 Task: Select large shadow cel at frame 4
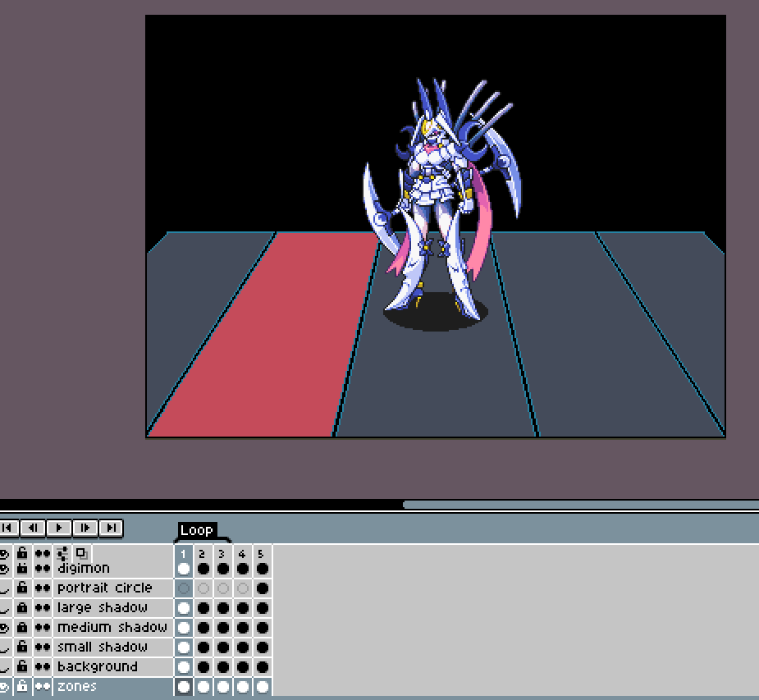click(x=243, y=608)
